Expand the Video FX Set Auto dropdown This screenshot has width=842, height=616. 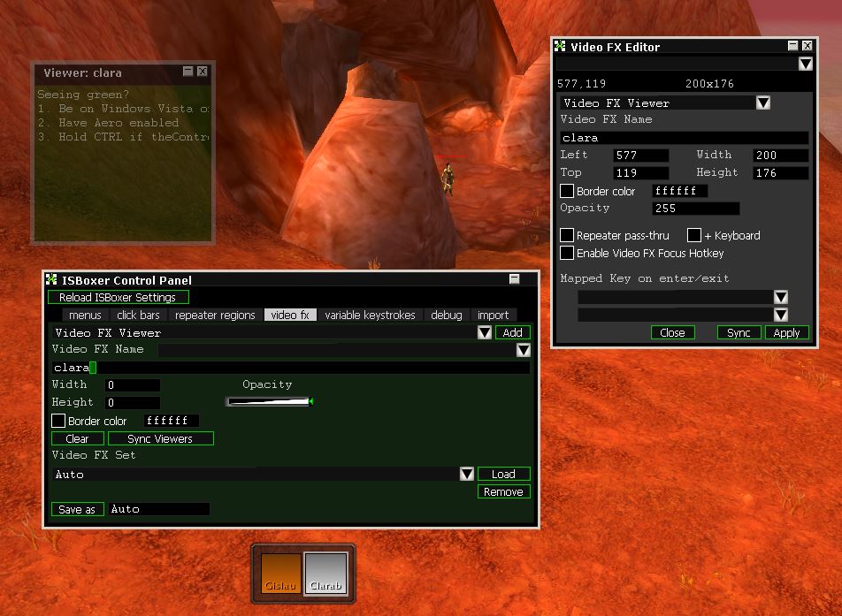[467, 474]
